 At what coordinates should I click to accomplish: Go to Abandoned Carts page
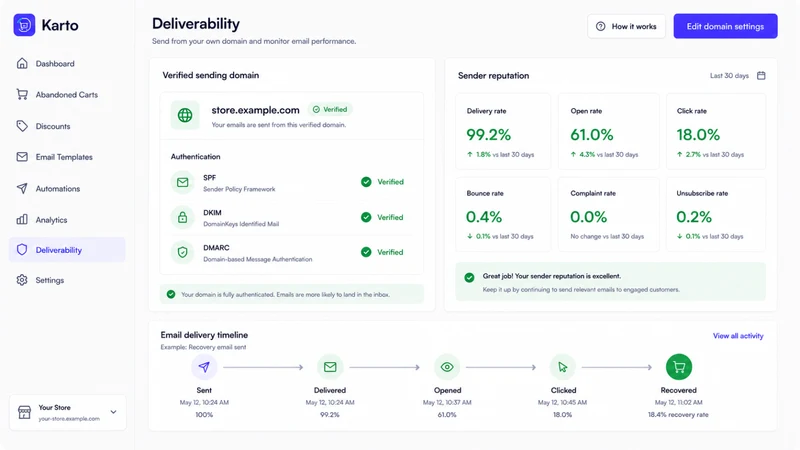pyautogui.click(x=67, y=94)
